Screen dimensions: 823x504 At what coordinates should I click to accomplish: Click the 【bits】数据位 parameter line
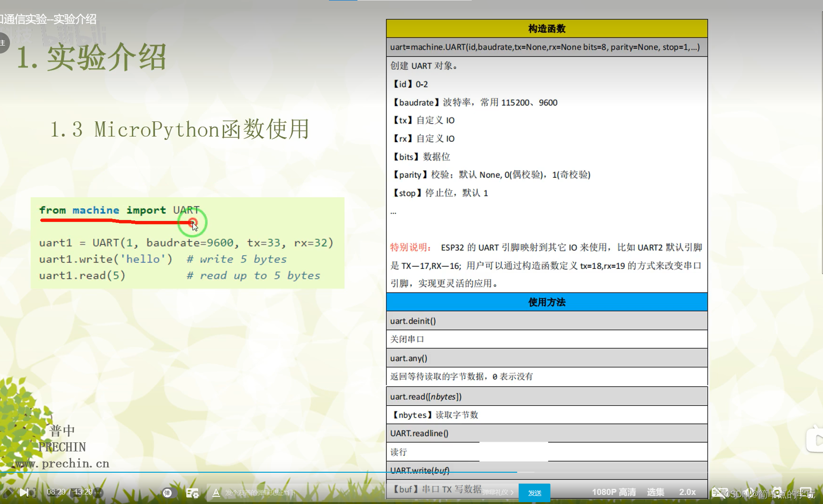421,156
